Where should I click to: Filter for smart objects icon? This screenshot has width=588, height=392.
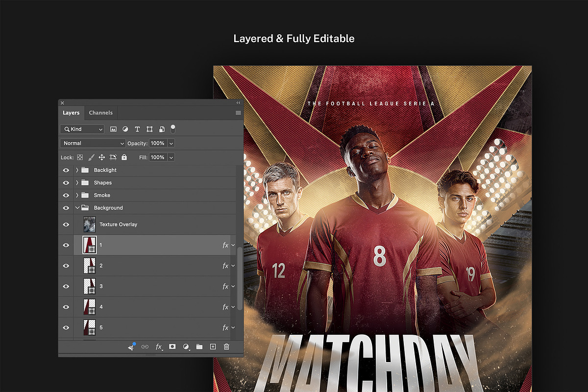click(162, 129)
